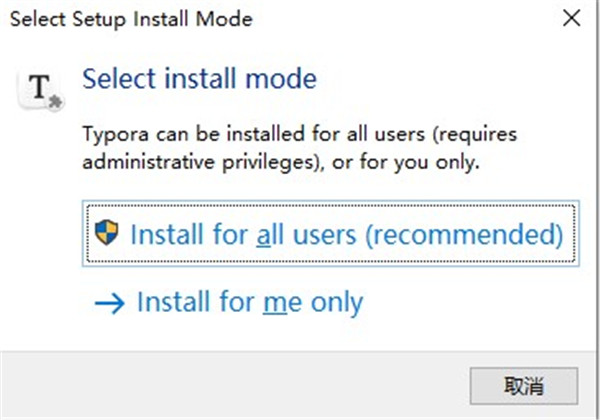
Task: Choose Install for me only
Action: pos(249,301)
